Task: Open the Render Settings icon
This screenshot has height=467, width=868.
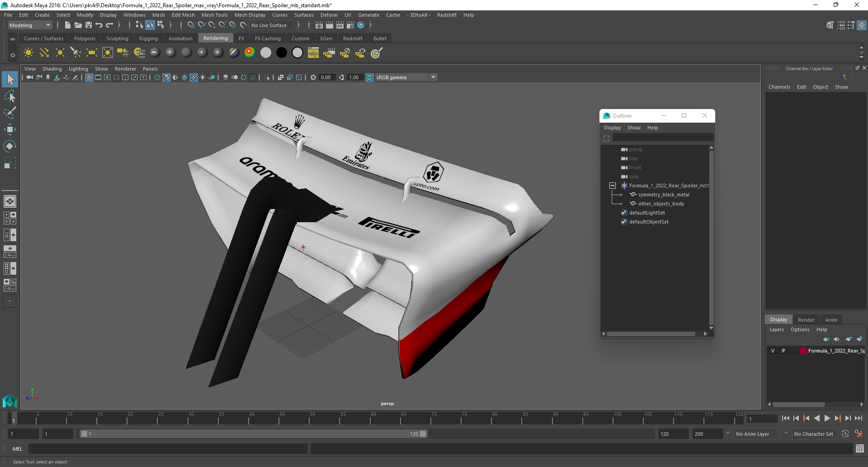Action: coord(350,25)
